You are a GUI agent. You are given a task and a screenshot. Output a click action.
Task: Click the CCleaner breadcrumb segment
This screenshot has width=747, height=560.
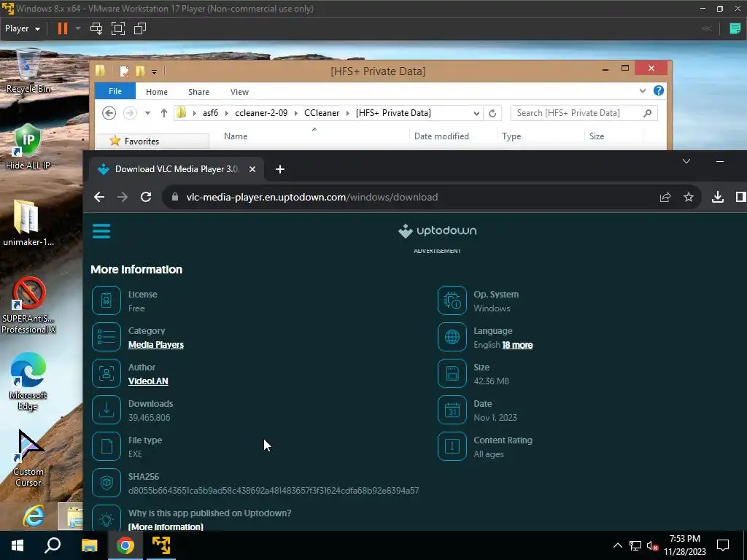[x=322, y=113]
